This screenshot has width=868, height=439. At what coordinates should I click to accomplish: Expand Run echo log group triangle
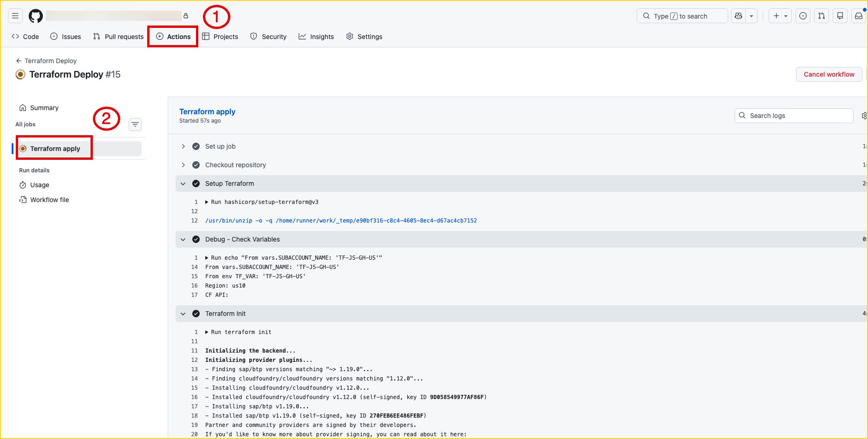tap(207, 258)
